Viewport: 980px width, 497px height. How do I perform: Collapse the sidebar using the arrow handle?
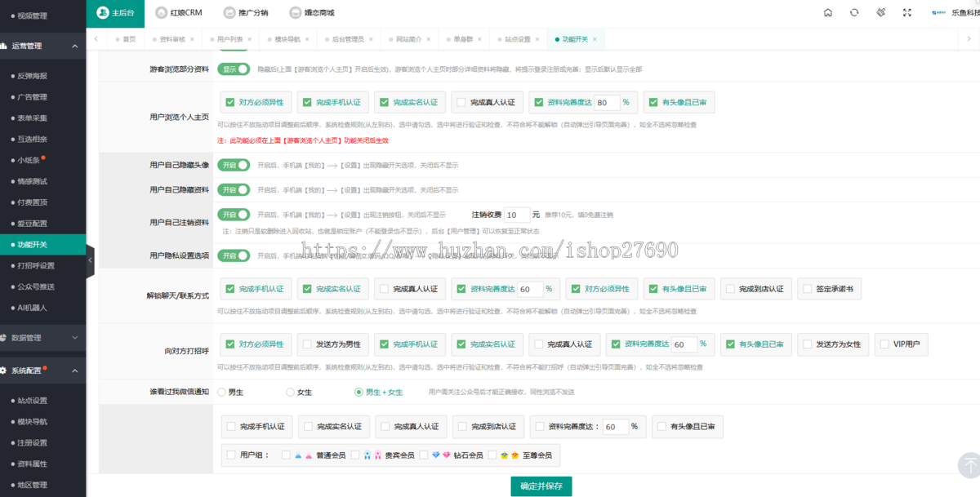pyautogui.click(x=90, y=260)
